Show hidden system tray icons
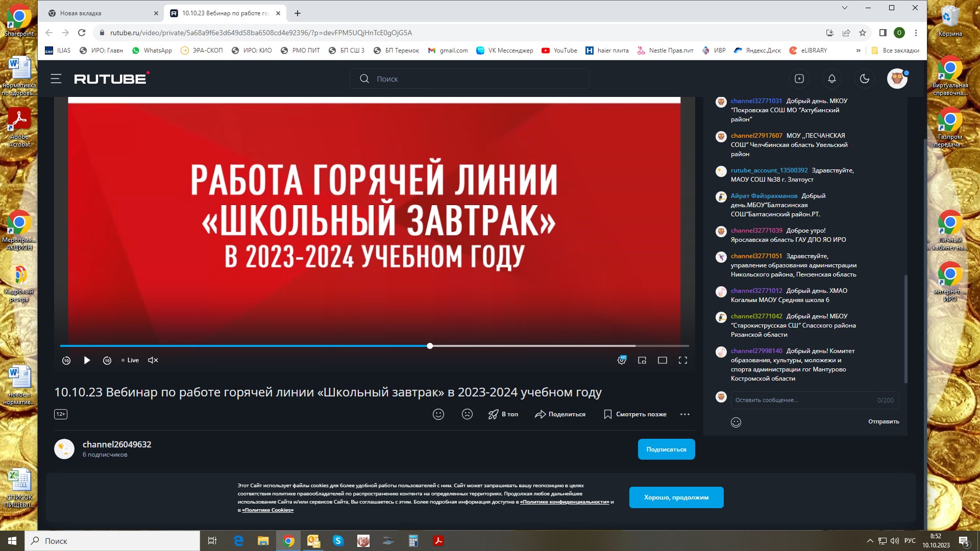Screen dimensions: 980x551 pyautogui.click(x=870, y=541)
